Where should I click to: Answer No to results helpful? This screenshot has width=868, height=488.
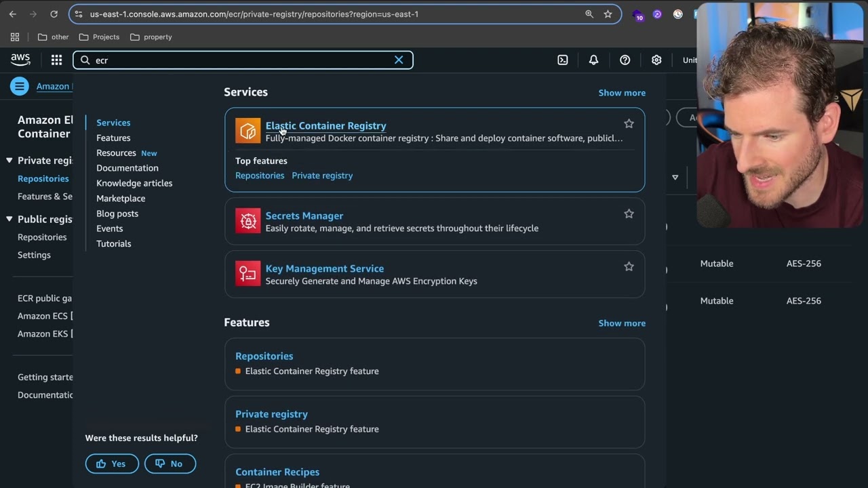(x=170, y=464)
